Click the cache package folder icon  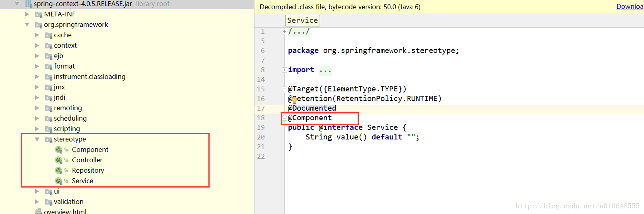tap(48, 35)
